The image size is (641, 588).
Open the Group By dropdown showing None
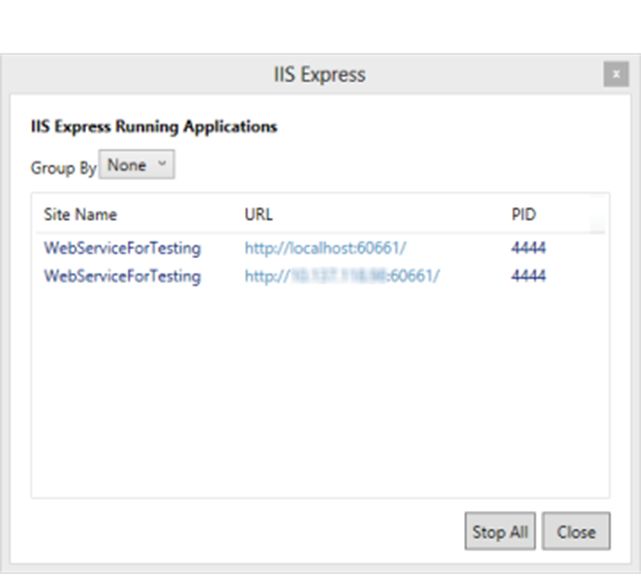click(137, 166)
